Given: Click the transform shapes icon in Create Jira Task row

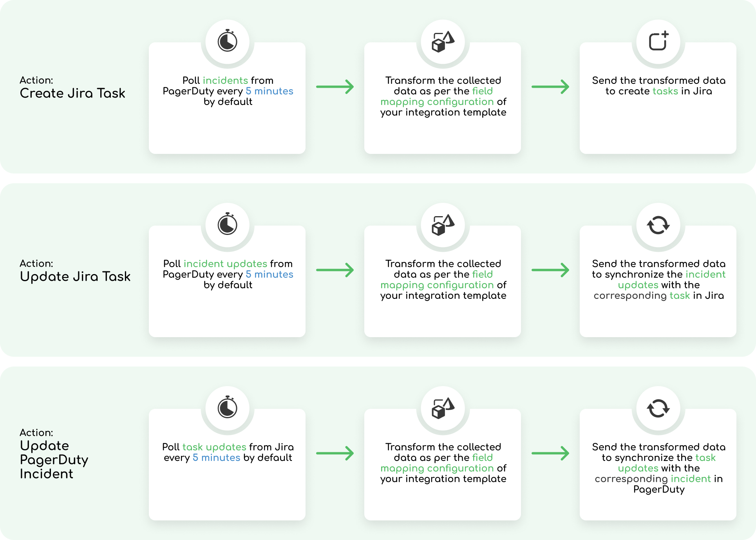Looking at the screenshot, I should pos(443,42).
